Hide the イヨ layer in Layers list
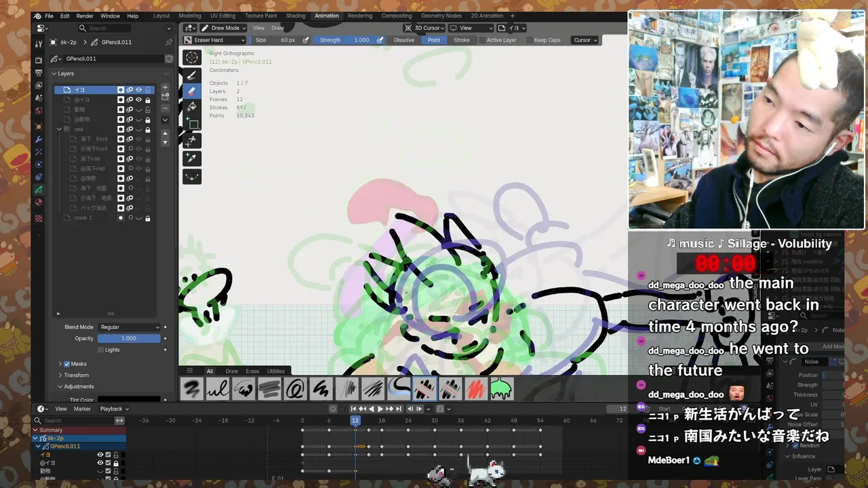The width and height of the screenshot is (868, 488). [x=138, y=89]
